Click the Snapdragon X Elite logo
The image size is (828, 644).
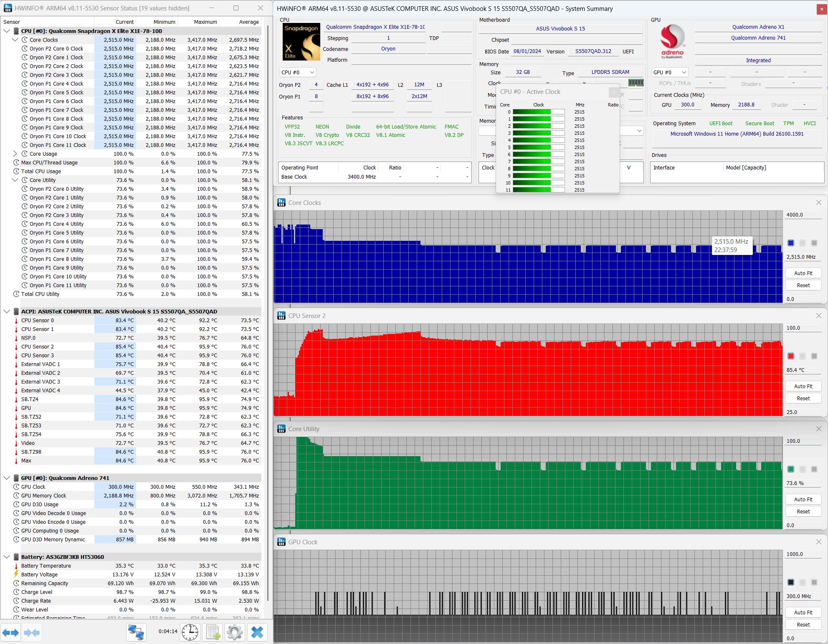[x=301, y=42]
